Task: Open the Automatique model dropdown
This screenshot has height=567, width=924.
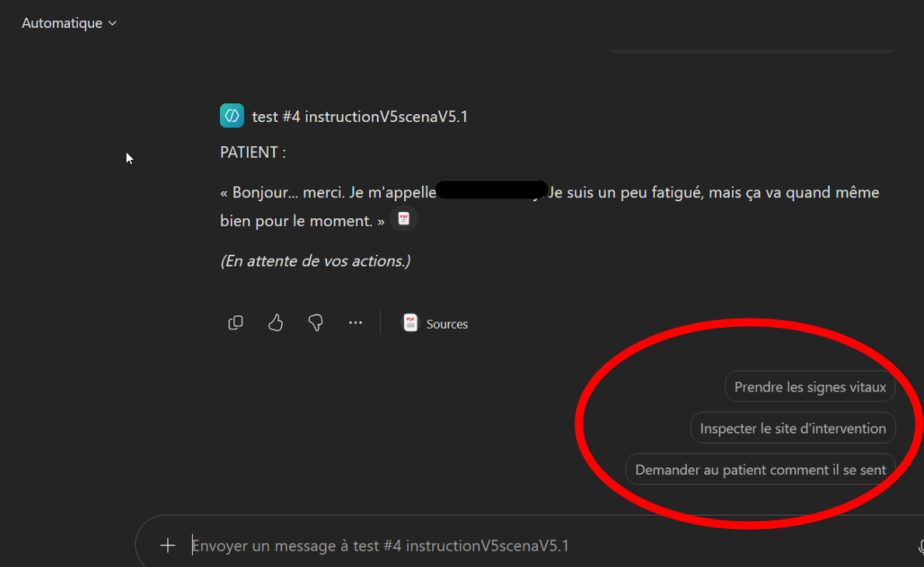Action: click(x=69, y=23)
